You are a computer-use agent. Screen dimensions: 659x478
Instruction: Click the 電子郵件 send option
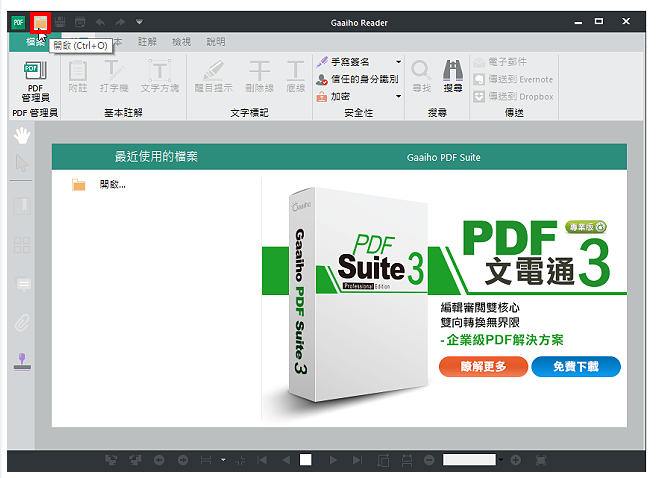pyautogui.click(x=500, y=62)
